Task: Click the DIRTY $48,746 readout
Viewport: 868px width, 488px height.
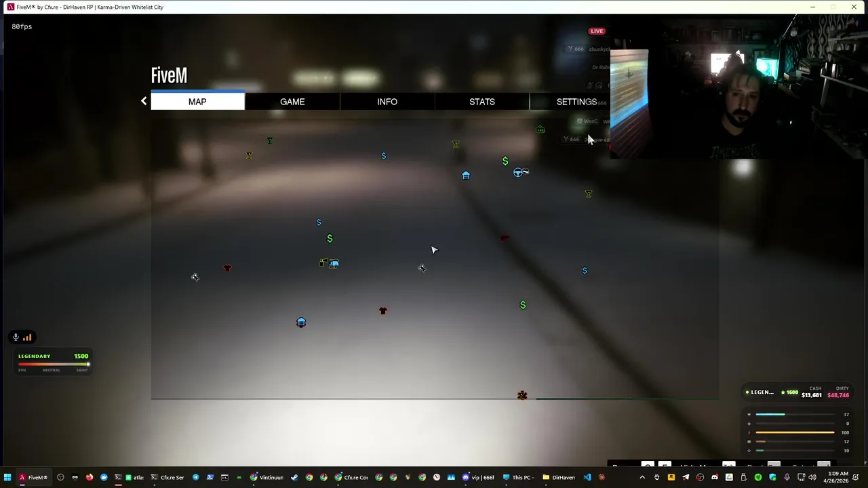Action: (x=838, y=392)
